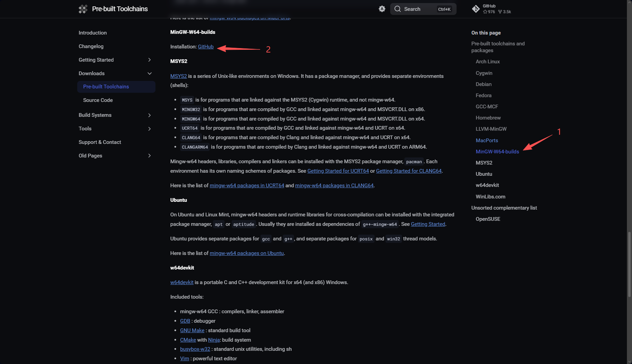This screenshot has width=632, height=364.
Task: Jump to Fedora in page contents
Action: point(484,95)
